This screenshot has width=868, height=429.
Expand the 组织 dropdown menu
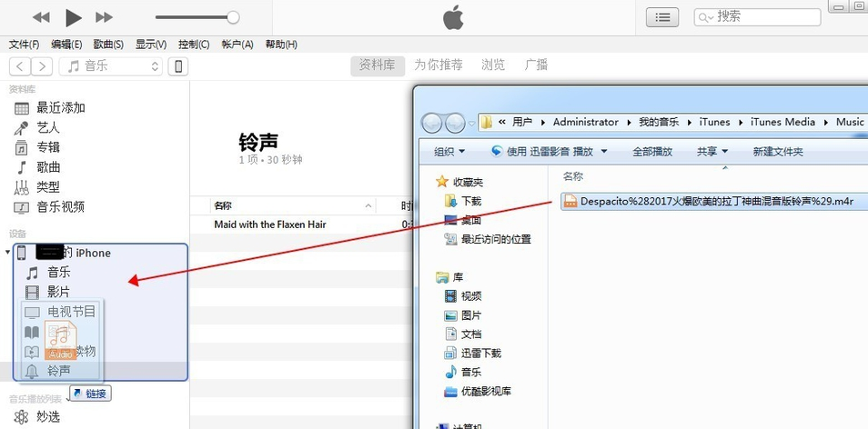(449, 152)
